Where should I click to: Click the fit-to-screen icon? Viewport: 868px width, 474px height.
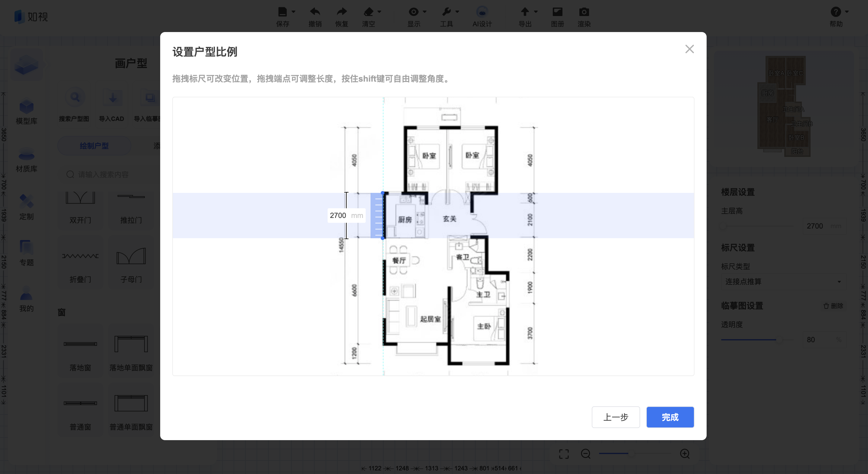(564, 454)
